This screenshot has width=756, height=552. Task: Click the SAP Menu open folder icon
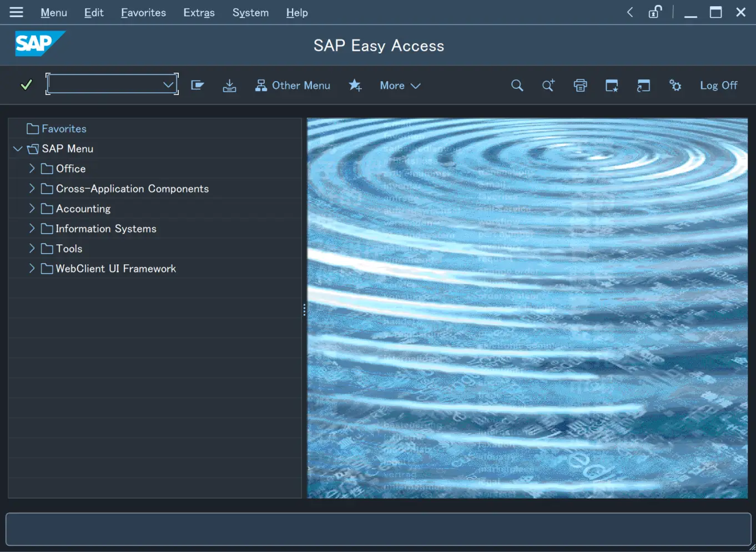33,148
